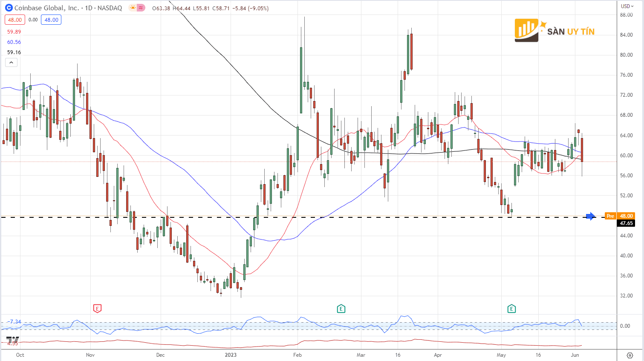The width and height of the screenshot is (644, 361).
Task: Click the 60.00 price axis label
Action: 626,156
